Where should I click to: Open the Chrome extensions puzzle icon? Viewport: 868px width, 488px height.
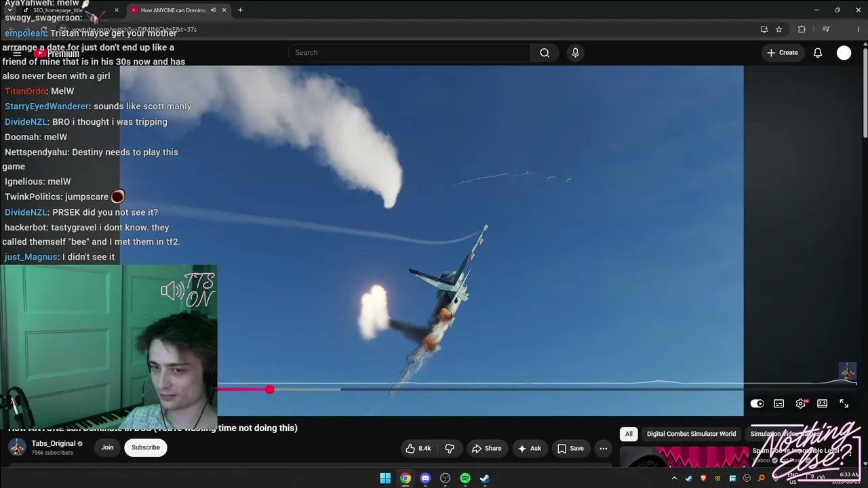click(802, 29)
